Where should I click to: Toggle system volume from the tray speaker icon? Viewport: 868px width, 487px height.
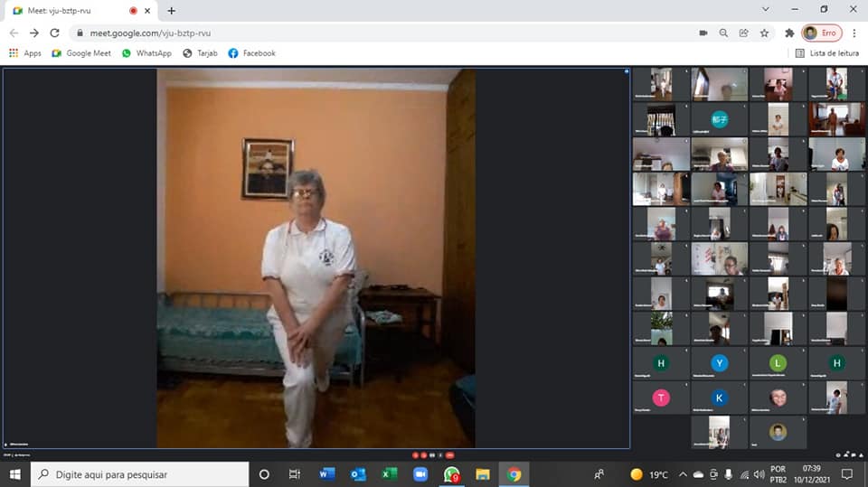(745, 474)
